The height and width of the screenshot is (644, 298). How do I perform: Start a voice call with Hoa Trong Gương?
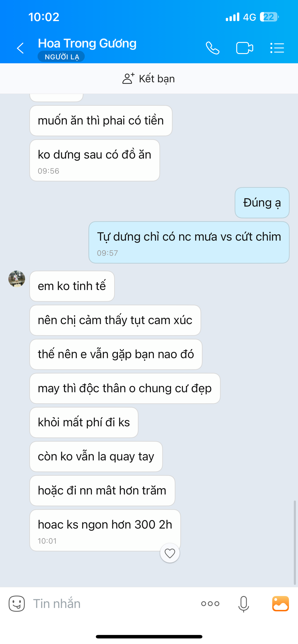(x=212, y=48)
